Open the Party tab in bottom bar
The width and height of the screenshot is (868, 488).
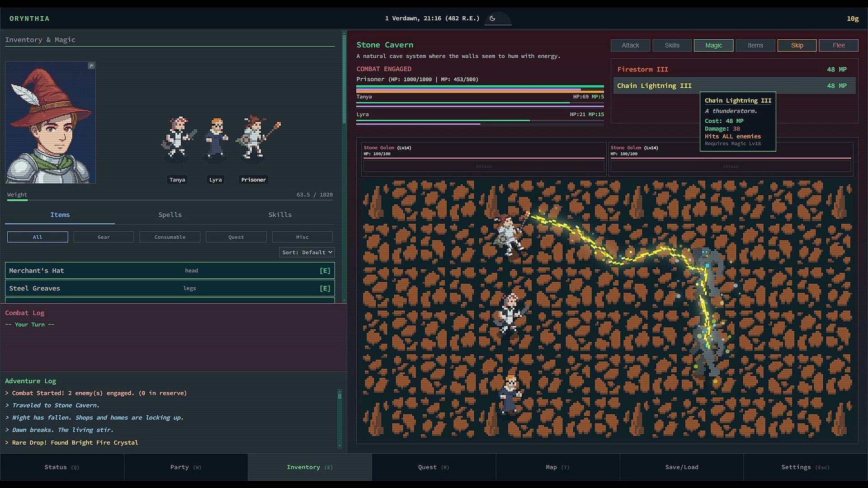186,467
